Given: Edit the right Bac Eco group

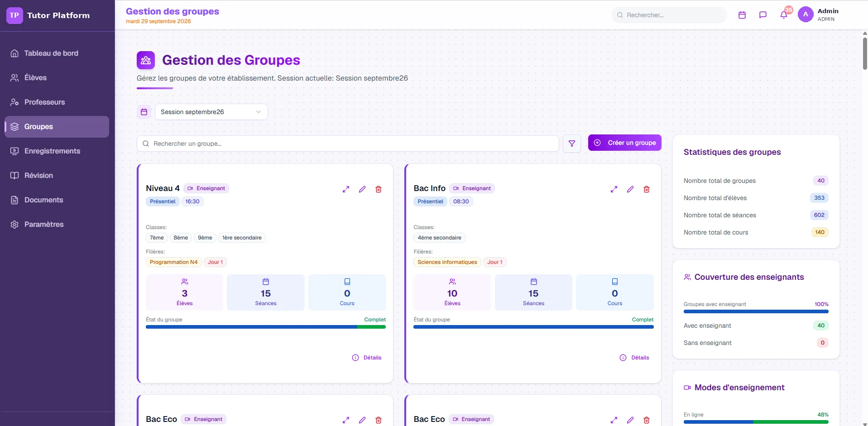Looking at the screenshot, I should click(x=630, y=420).
